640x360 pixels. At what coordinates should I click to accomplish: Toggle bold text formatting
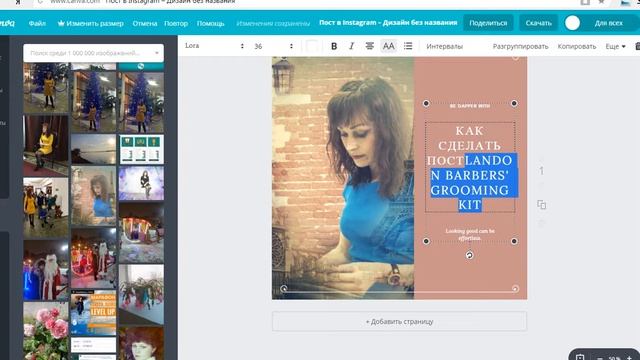tap(334, 46)
